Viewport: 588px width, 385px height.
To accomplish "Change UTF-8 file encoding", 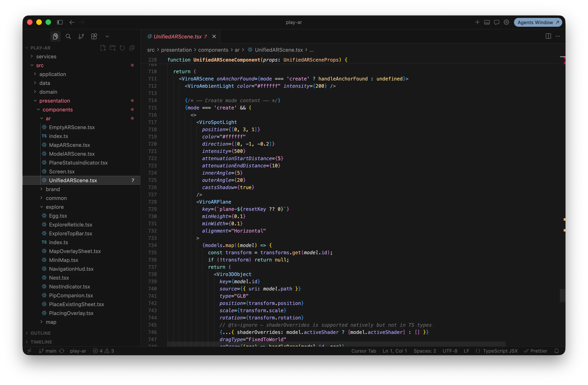I will [450, 351].
